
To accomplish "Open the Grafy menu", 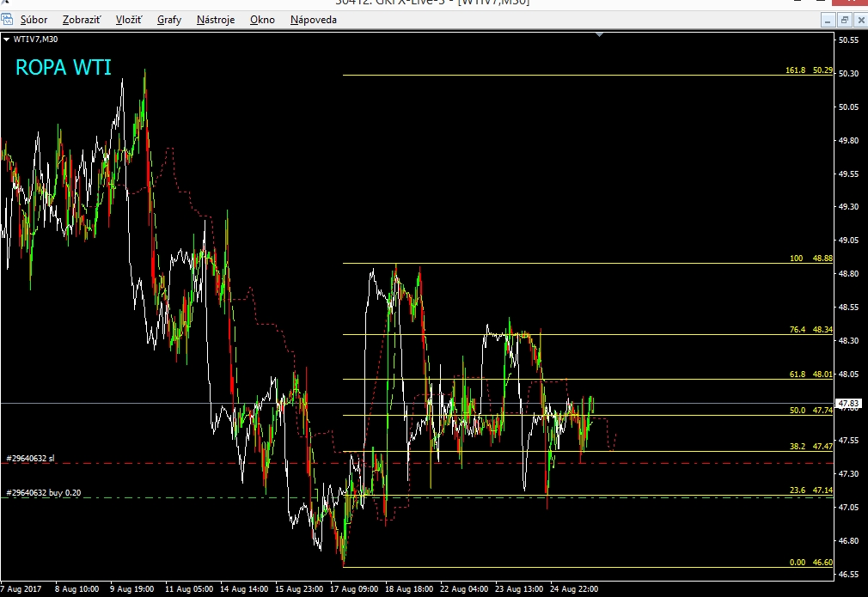I will 168,20.
